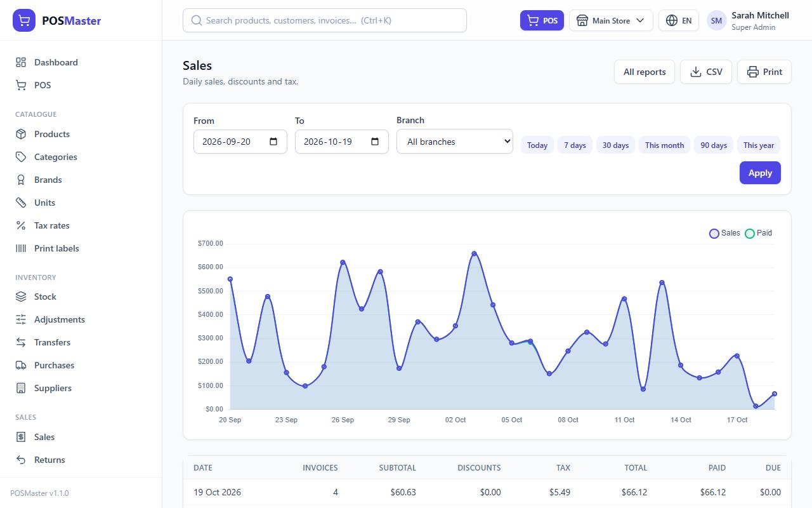Click the Transfers arrows icon

21,342
